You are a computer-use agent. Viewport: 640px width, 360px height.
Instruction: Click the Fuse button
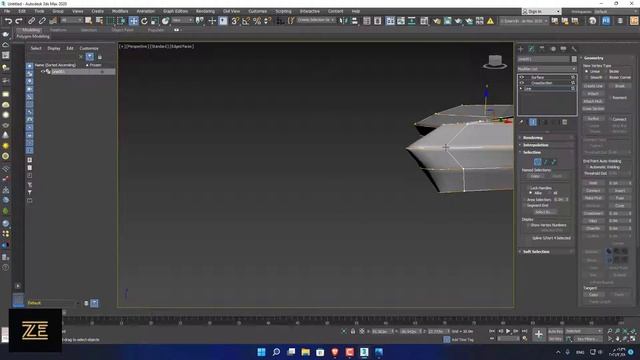pyautogui.click(x=620, y=198)
